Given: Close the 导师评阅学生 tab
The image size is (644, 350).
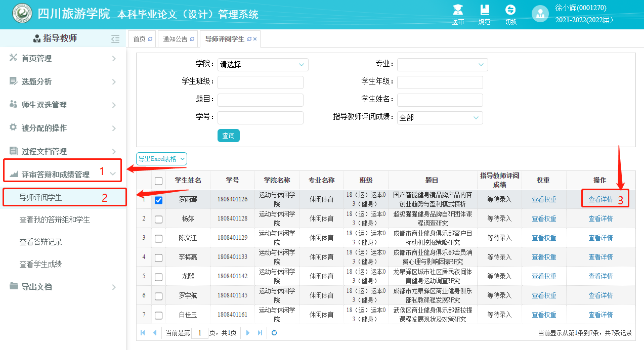Looking at the screenshot, I should point(255,39).
